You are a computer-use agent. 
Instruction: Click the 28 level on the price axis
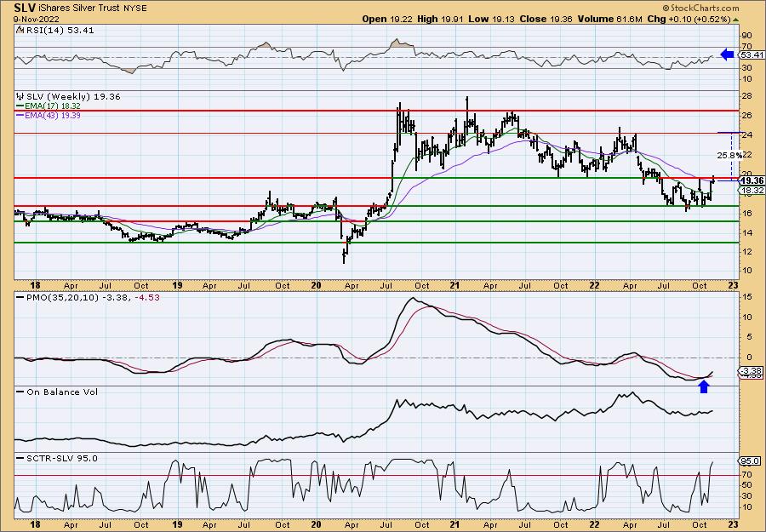tap(746, 96)
